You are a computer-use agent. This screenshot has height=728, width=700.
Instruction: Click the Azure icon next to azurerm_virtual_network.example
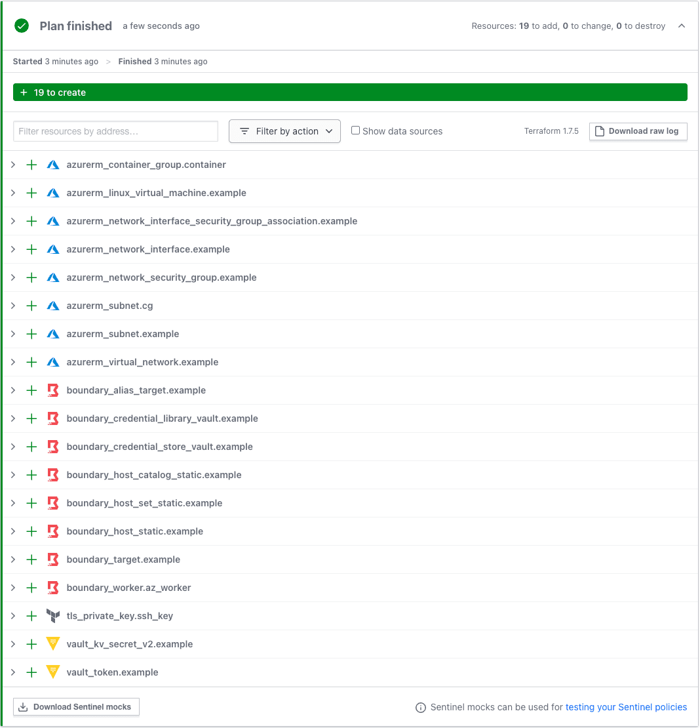(x=53, y=363)
